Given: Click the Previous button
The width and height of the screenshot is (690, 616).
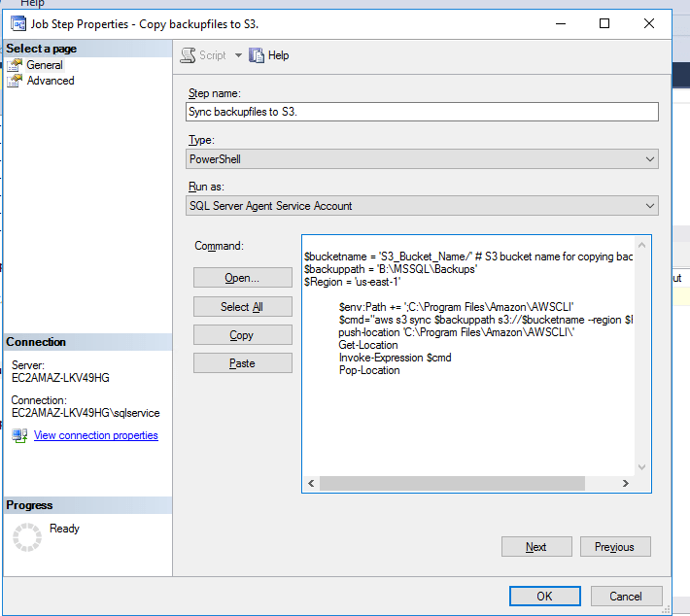Looking at the screenshot, I should click(x=614, y=547).
